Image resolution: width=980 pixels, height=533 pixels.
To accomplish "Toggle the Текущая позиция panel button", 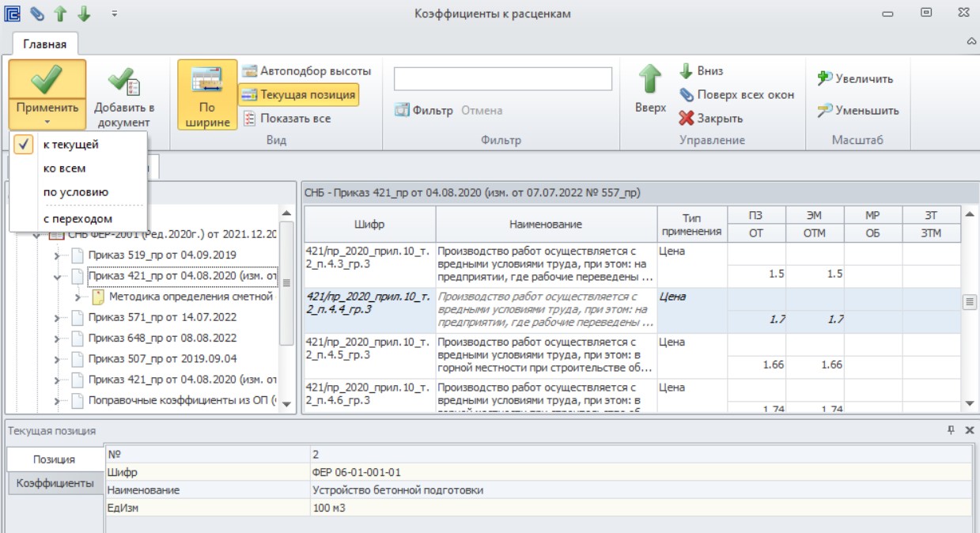I will pyautogui.click(x=298, y=95).
